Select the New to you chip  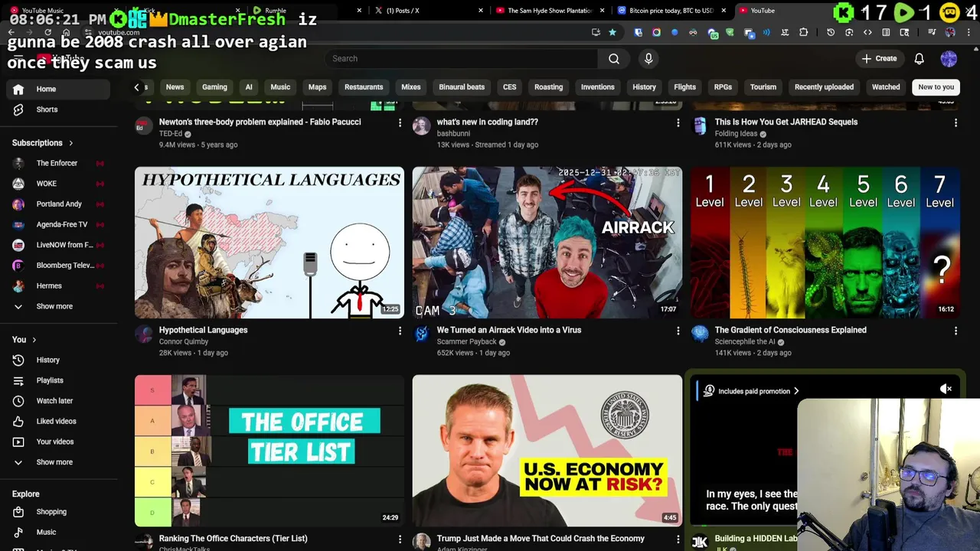pos(936,87)
